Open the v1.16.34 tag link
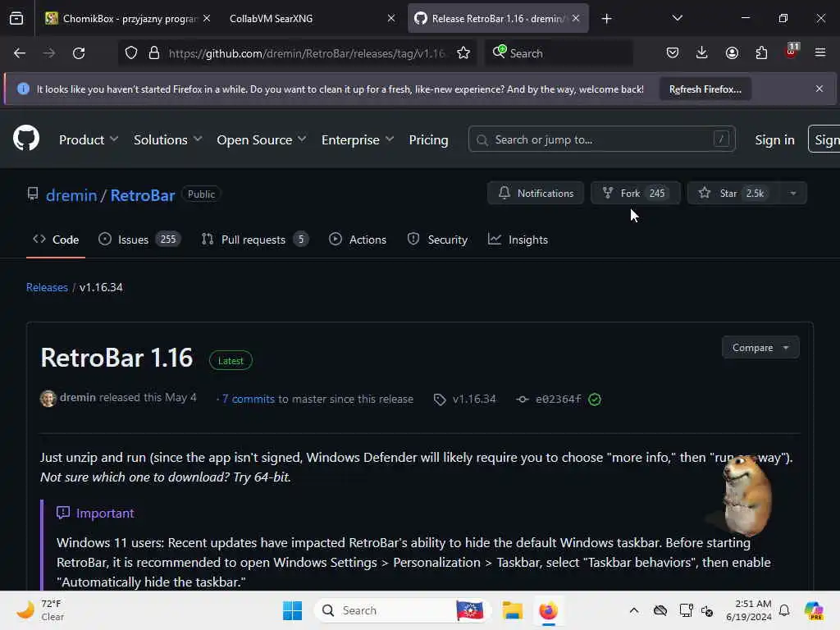The width and height of the screenshot is (840, 630). (x=465, y=399)
